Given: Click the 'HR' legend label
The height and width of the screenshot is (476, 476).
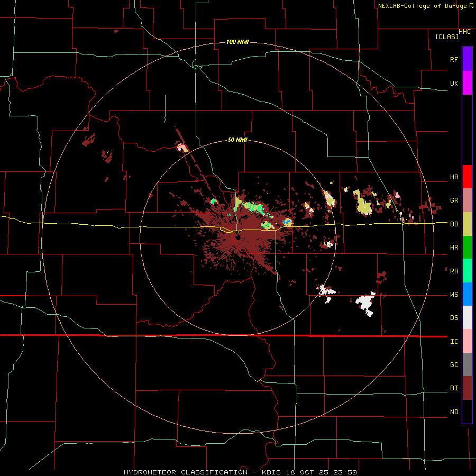Looking at the screenshot, I should tap(454, 248).
